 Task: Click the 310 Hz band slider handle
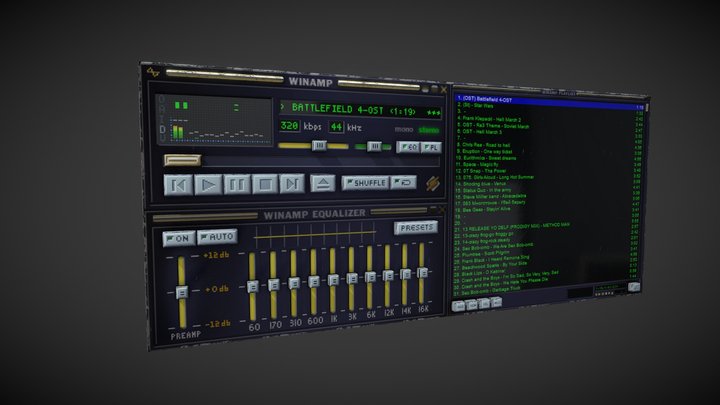coord(294,283)
